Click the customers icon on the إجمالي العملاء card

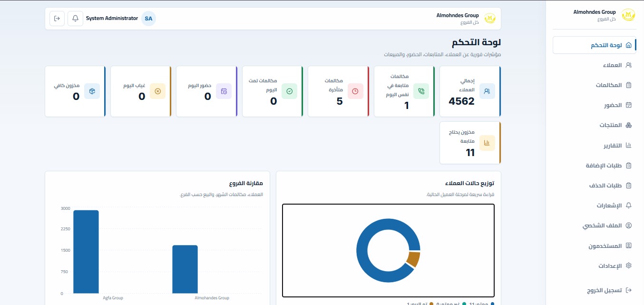tap(487, 91)
